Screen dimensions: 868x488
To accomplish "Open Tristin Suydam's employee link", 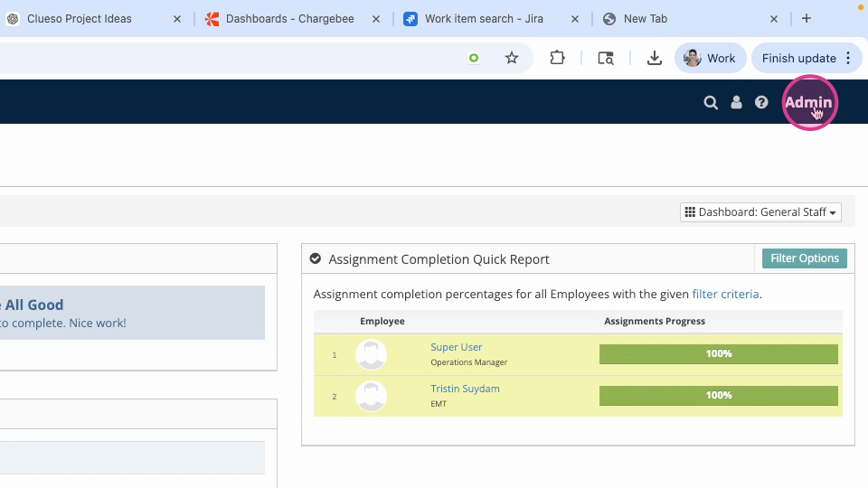I will tap(465, 389).
